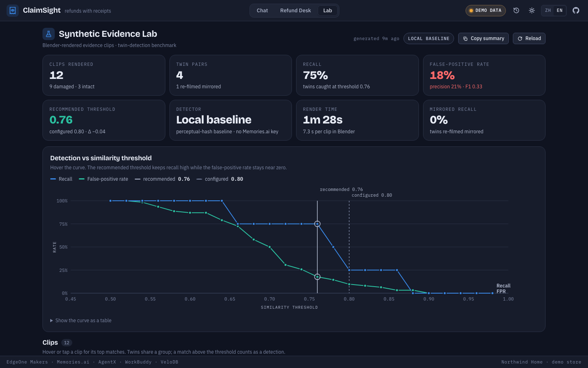The image size is (588, 368).
Task: Toggle the light theme sun icon
Action: 532,11
